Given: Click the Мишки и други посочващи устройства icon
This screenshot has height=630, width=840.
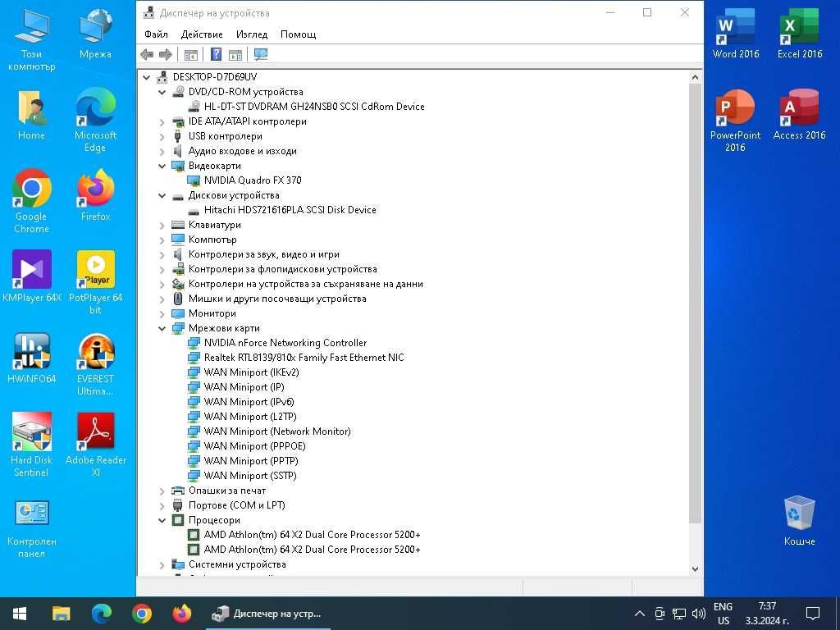Looking at the screenshot, I should pyautogui.click(x=178, y=299).
